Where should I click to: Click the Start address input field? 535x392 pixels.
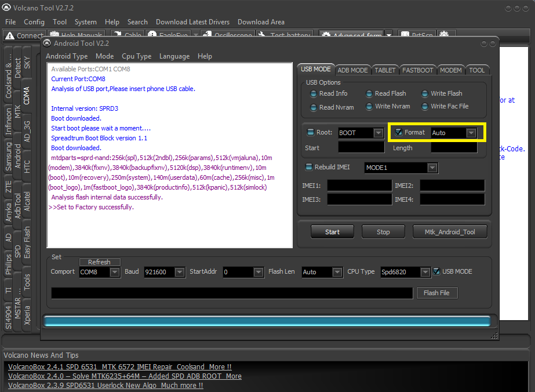[361, 147]
